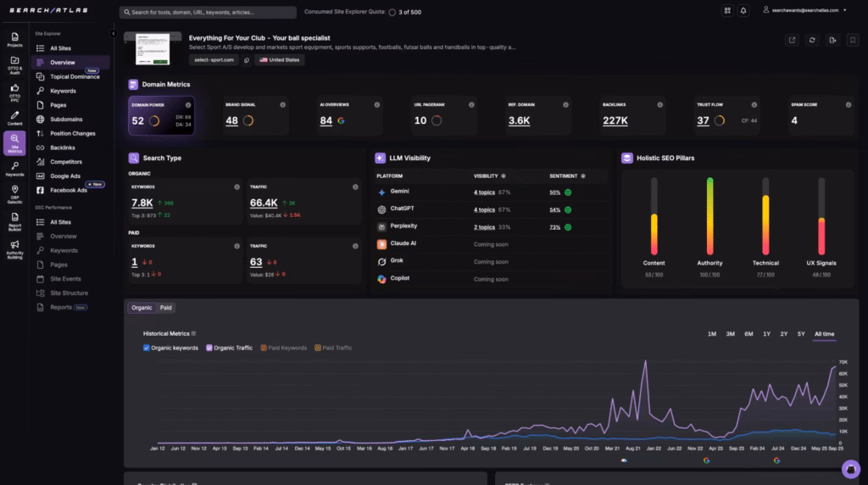Switch to the Paid chart tab
868x485 pixels.
(x=165, y=308)
